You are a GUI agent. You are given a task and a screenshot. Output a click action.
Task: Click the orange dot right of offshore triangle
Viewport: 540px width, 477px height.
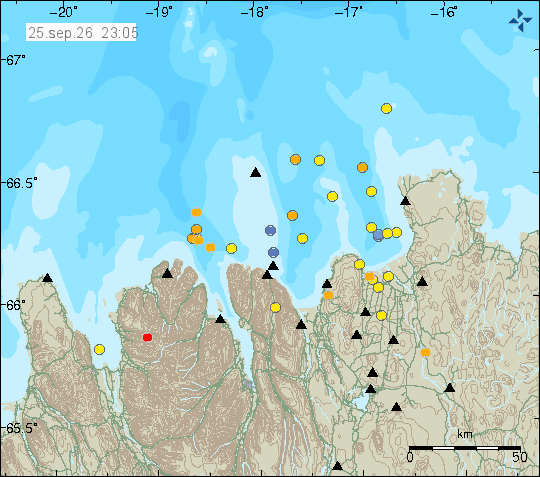[x=295, y=159]
